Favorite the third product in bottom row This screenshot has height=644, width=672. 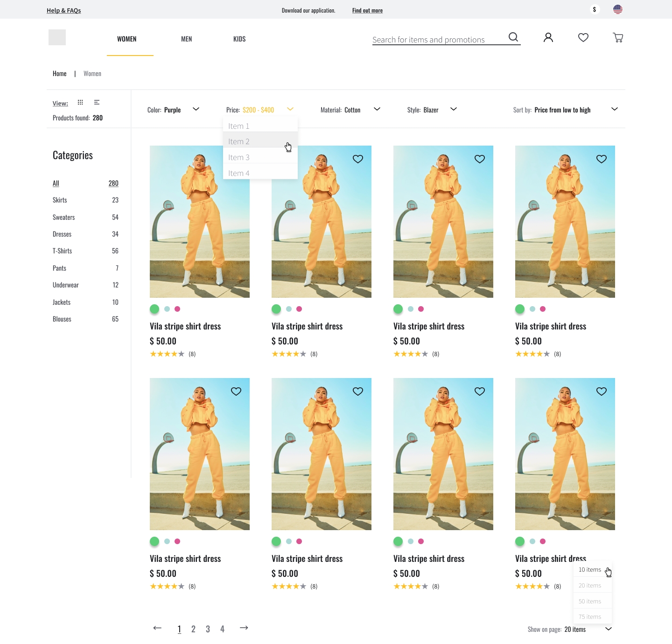[x=480, y=392]
